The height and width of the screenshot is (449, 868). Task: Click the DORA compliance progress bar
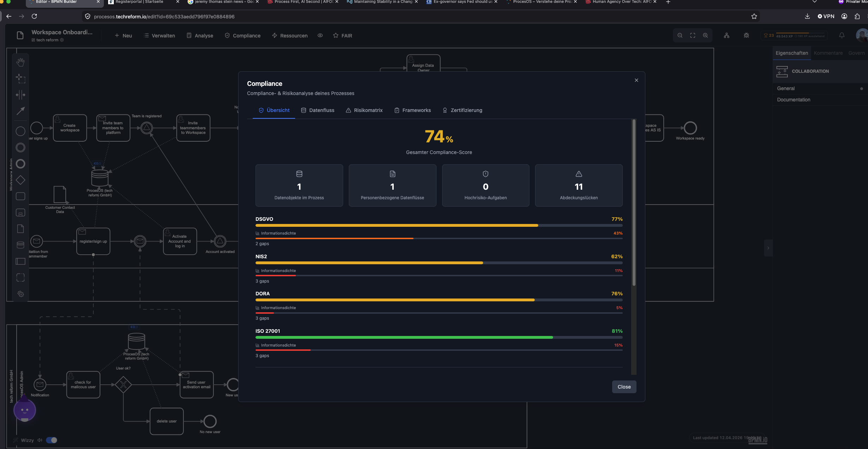pyautogui.click(x=439, y=300)
